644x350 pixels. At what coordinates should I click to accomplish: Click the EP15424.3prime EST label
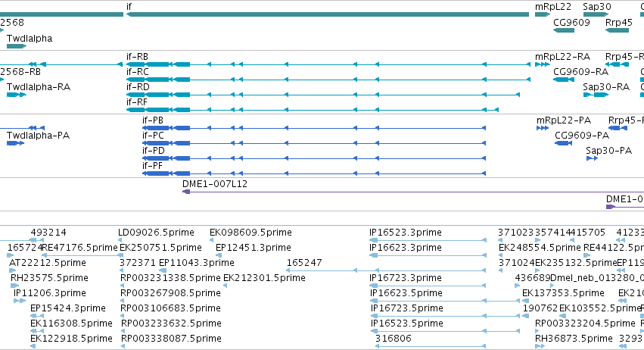point(68,308)
